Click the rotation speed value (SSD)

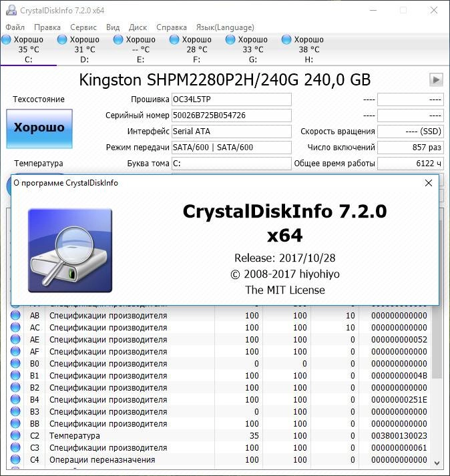(x=410, y=132)
